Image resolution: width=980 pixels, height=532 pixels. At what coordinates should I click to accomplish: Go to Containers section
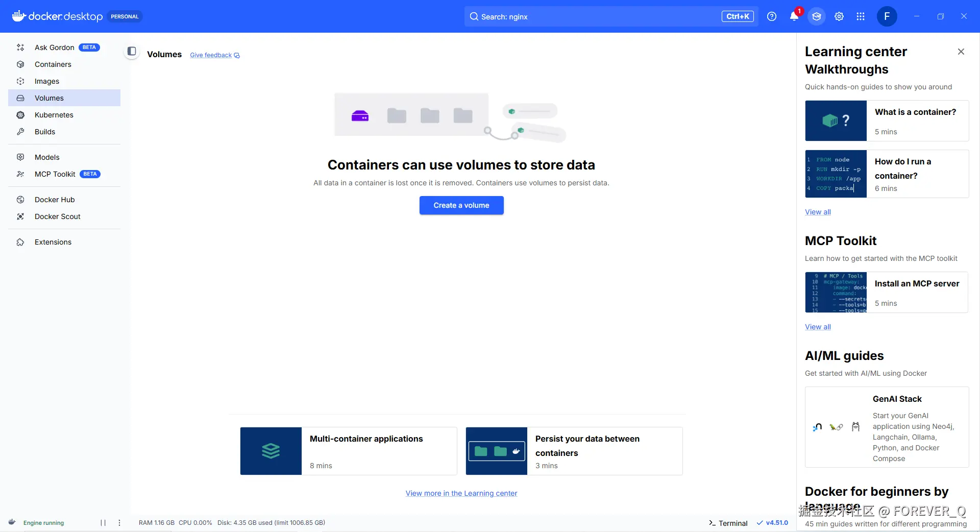pos(64,64)
